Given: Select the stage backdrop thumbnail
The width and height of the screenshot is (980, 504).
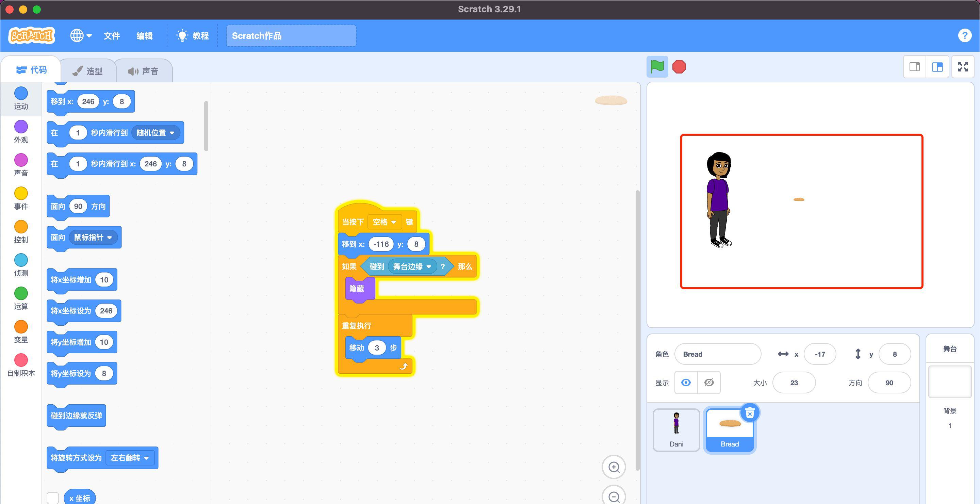Looking at the screenshot, I should pyautogui.click(x=950, y=381).
